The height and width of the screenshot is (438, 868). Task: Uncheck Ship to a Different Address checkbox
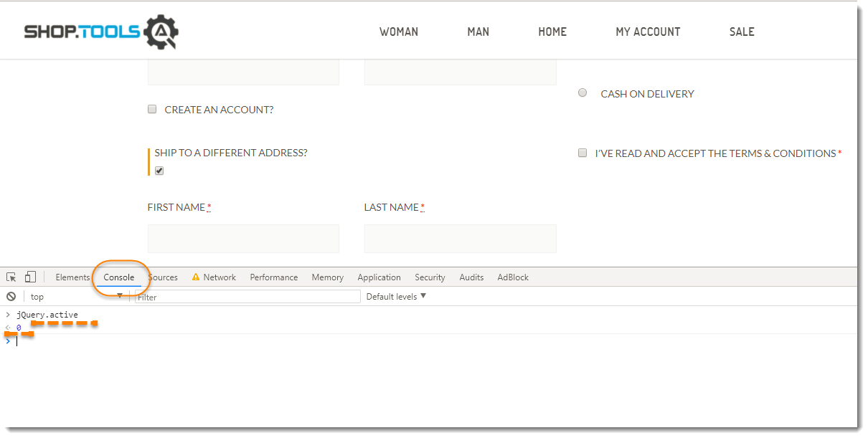click(159, 171)
